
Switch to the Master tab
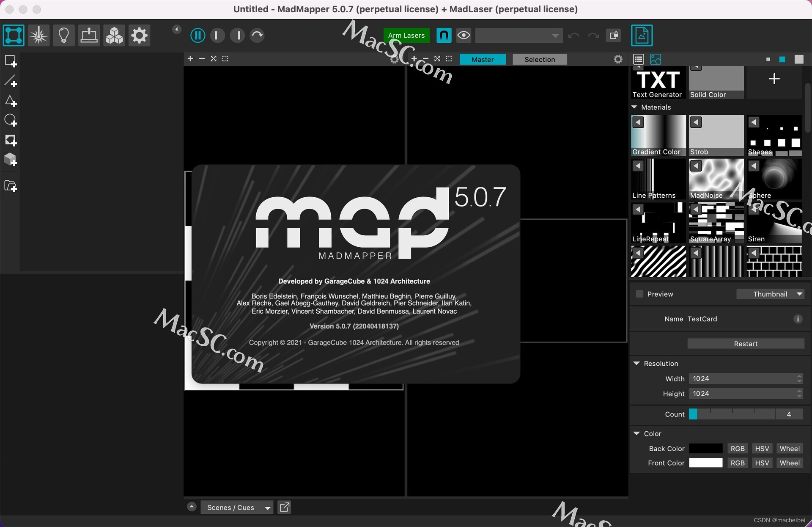[483, 58]
